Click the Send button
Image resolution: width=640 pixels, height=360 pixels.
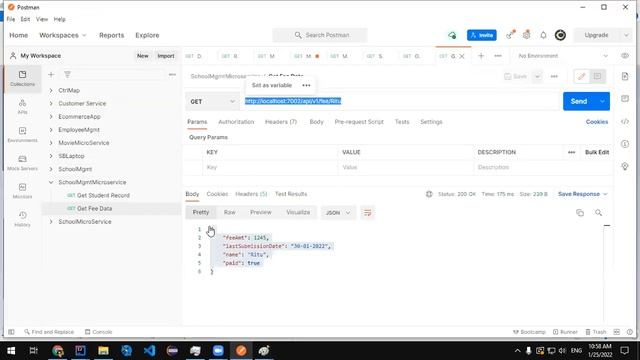click(579, 101)
